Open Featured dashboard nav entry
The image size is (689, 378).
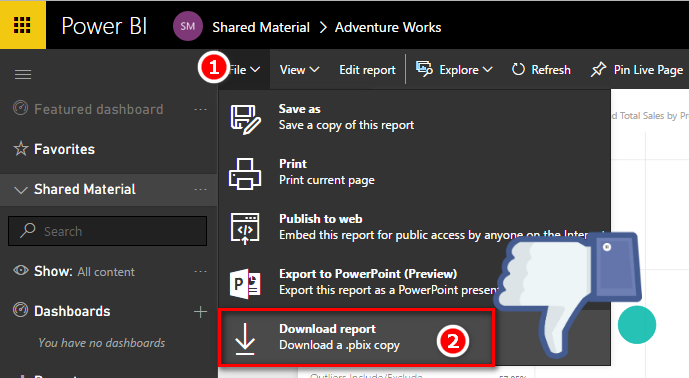point(98,109)
